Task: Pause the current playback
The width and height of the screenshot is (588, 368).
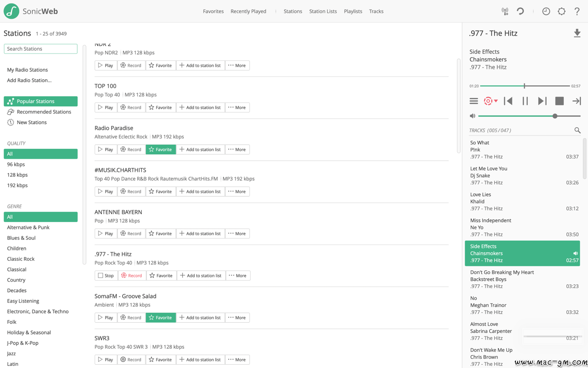Action: [x=525, y=101]
